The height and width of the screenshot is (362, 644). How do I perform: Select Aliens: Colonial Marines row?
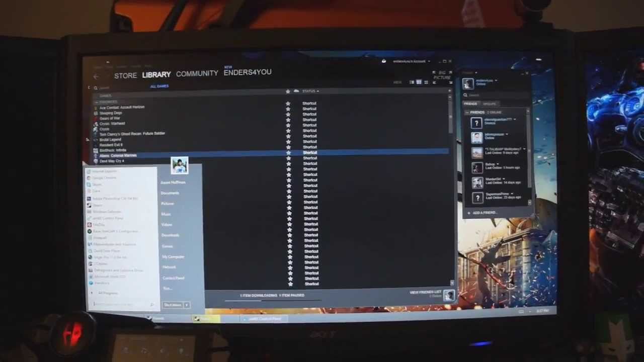coord(272,153)
